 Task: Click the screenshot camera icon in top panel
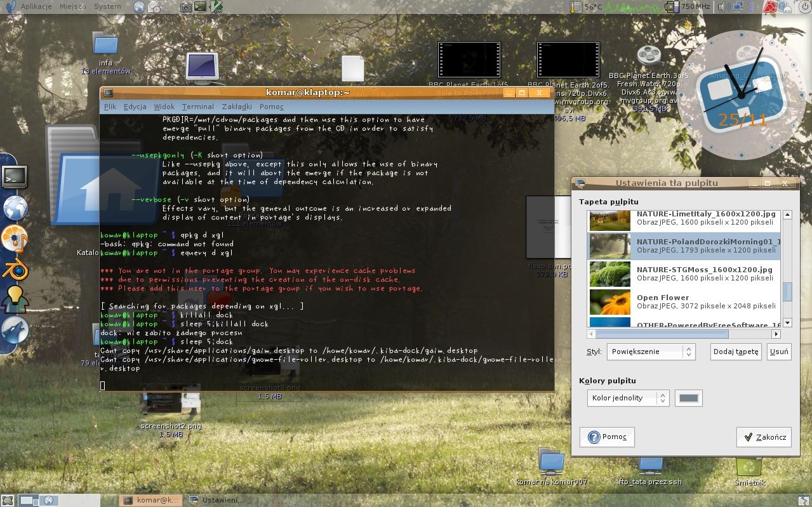click(185, 7)
